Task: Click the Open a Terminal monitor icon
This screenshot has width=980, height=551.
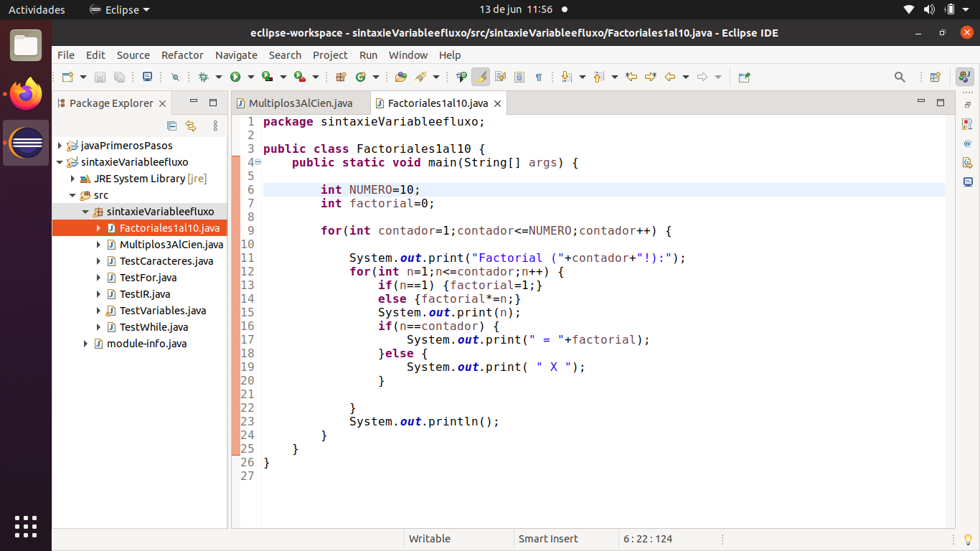Action: (147, 77)
